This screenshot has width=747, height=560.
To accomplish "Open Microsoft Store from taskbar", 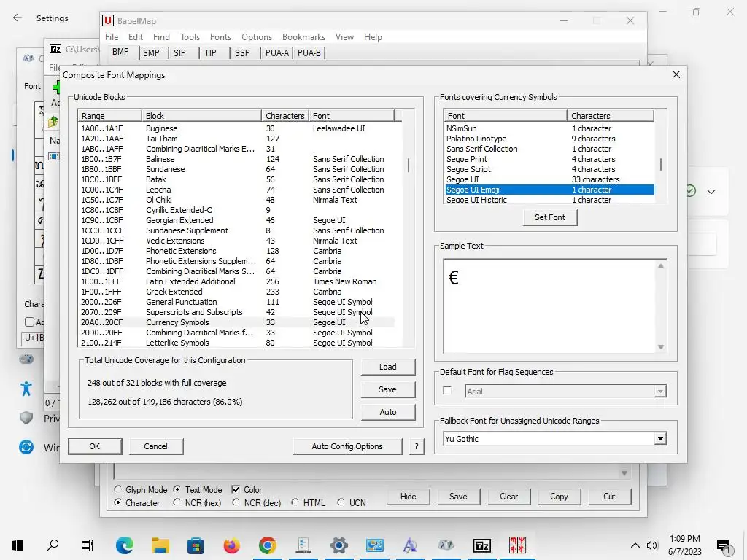I will [x=196, y=545].
